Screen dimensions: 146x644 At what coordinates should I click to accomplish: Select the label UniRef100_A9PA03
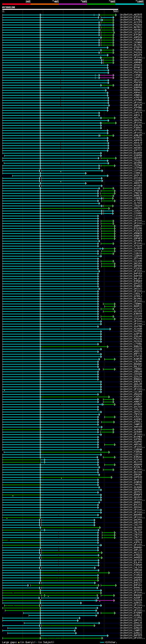click(x=131, y=93)
